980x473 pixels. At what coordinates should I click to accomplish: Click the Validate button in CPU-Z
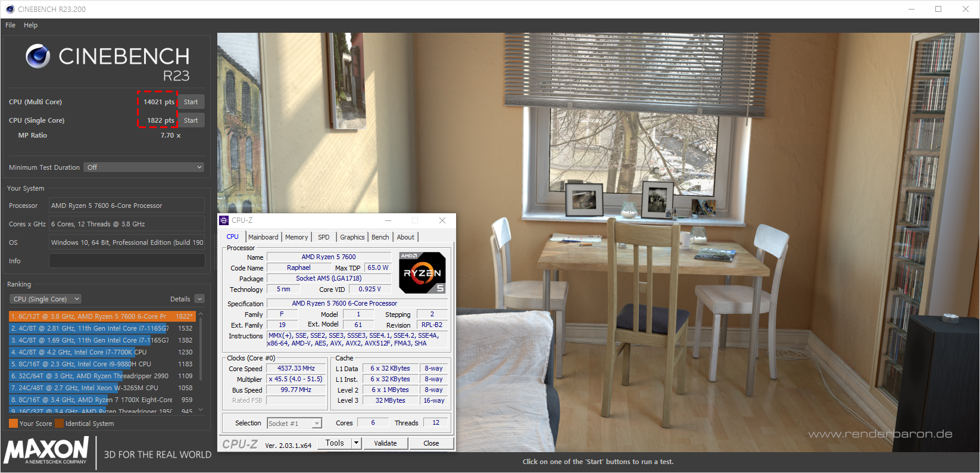tap(385, 443)
